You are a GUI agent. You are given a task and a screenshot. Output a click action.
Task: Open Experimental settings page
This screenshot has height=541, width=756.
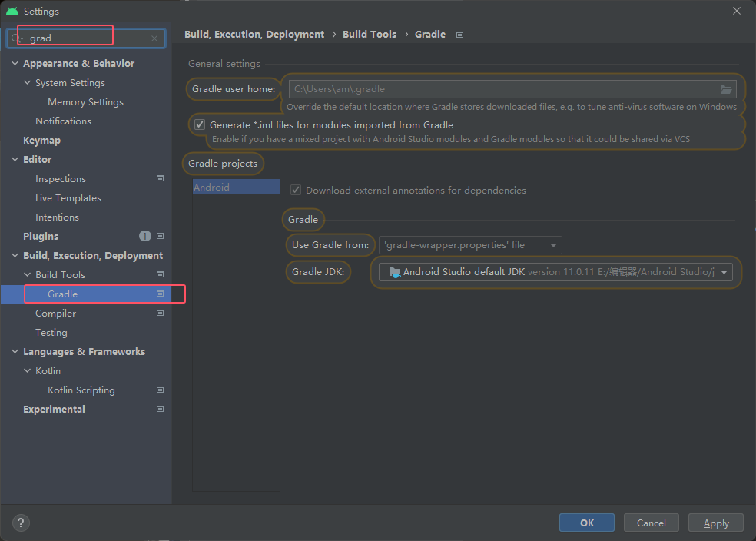click(x=54, y=409)
